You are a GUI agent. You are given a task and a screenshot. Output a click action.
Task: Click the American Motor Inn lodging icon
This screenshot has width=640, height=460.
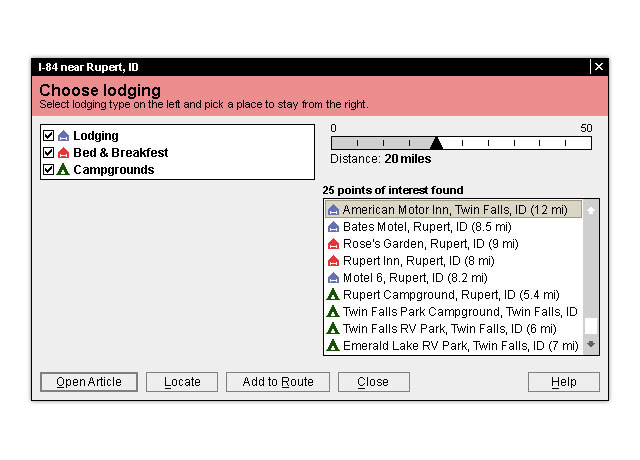pos(334,210)
